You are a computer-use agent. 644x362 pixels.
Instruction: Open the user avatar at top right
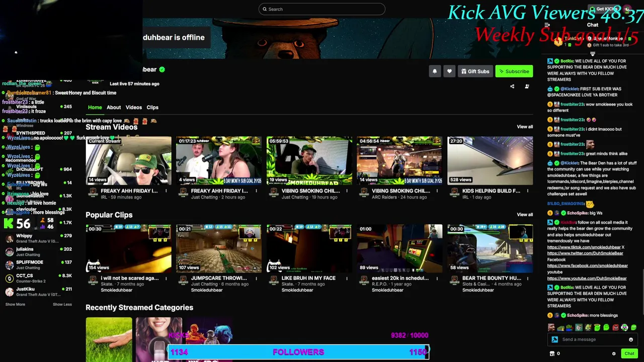(x=627, y=9)
